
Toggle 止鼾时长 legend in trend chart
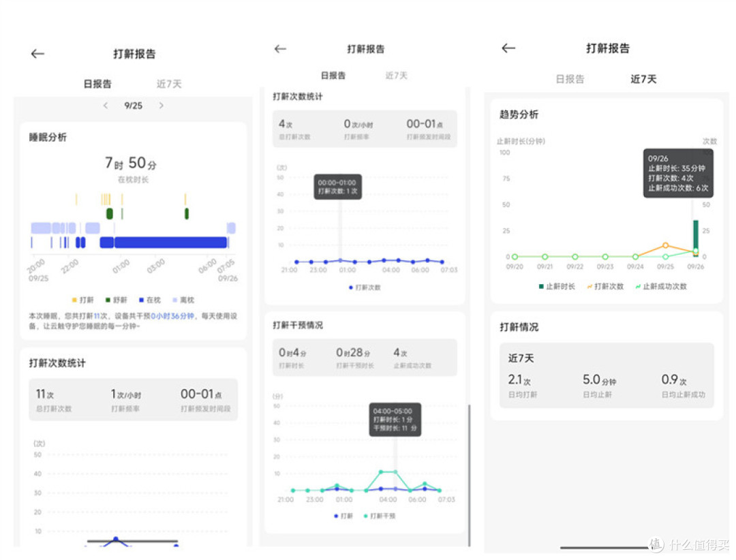point(557,286)
